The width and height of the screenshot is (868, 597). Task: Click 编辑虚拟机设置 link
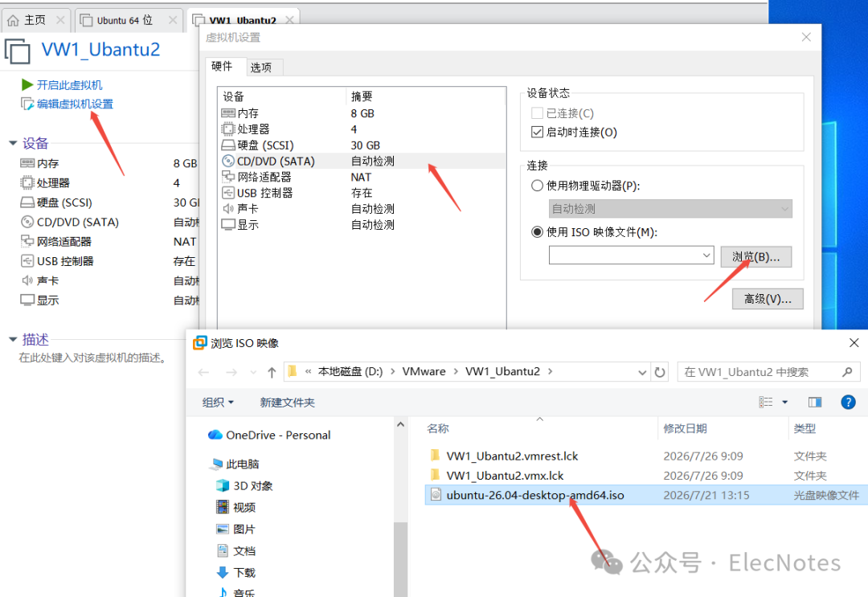pos(76,104)
